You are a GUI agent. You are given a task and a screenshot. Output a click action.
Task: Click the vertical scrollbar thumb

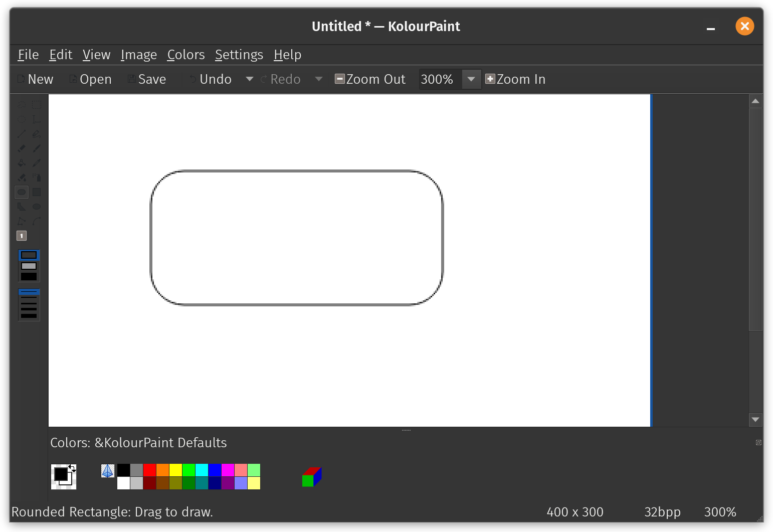coord(755,220)
